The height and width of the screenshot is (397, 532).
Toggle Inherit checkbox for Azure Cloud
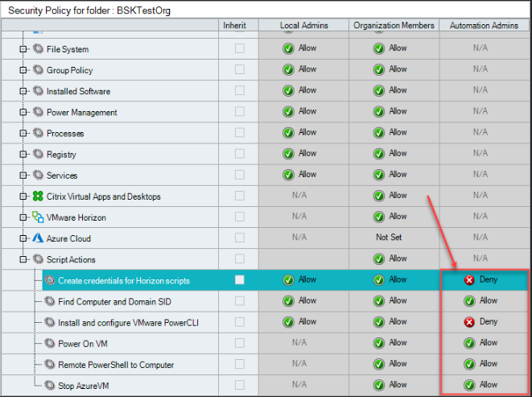point(240,238)
